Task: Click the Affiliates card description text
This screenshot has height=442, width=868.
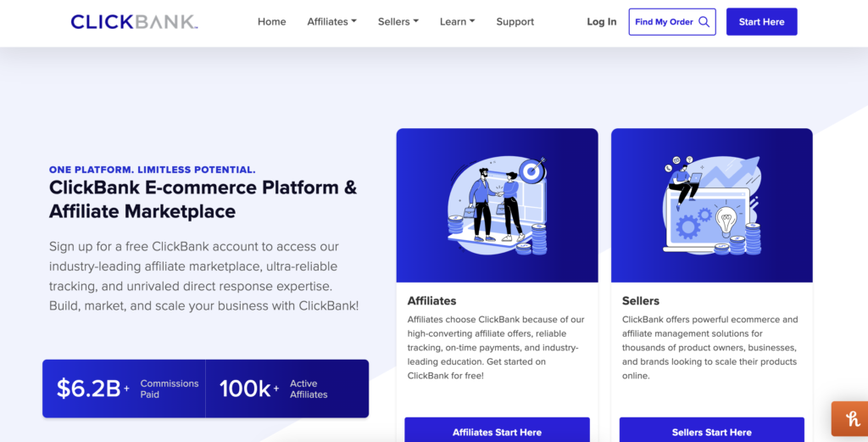Action: [x=496, y=347]
